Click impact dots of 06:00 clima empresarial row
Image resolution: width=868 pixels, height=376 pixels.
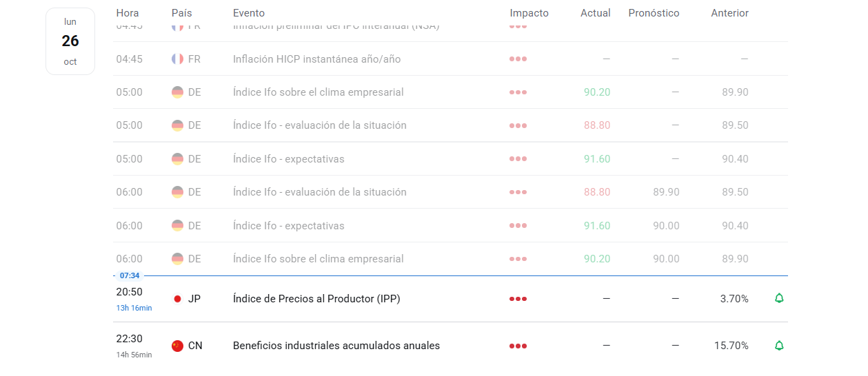(x=518, y=259)
